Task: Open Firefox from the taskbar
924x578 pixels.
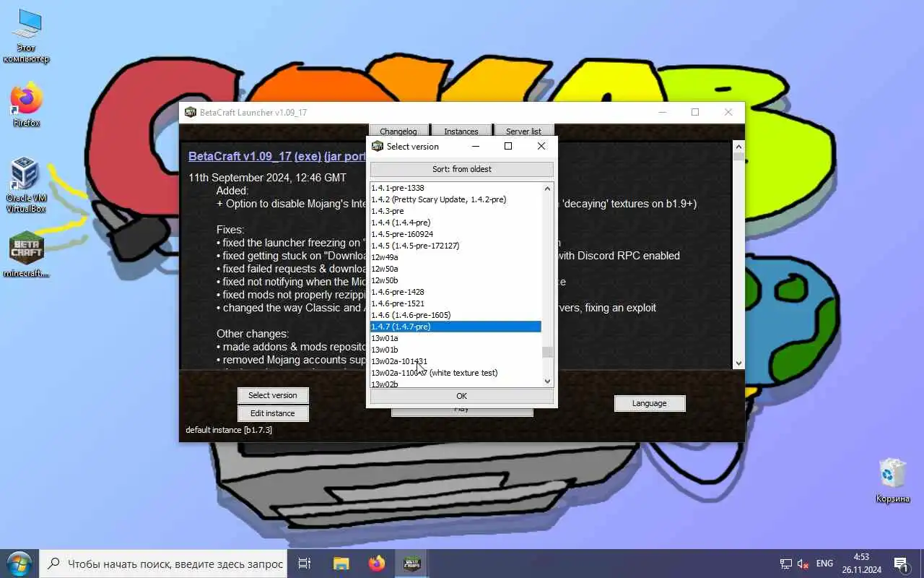Action: (x=377, y=564)
